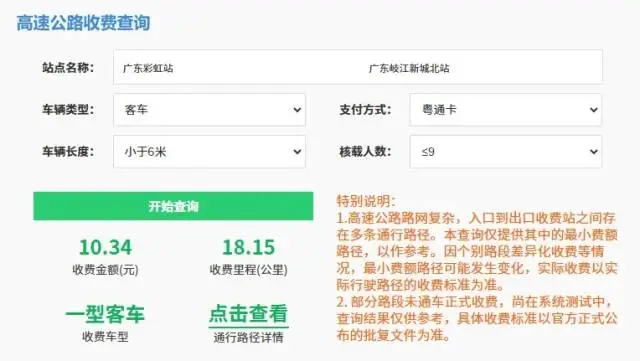Screen dimensions: 640x361
Task: Select the 18.15 toll mileage value
Action: [x=249, y=247]
